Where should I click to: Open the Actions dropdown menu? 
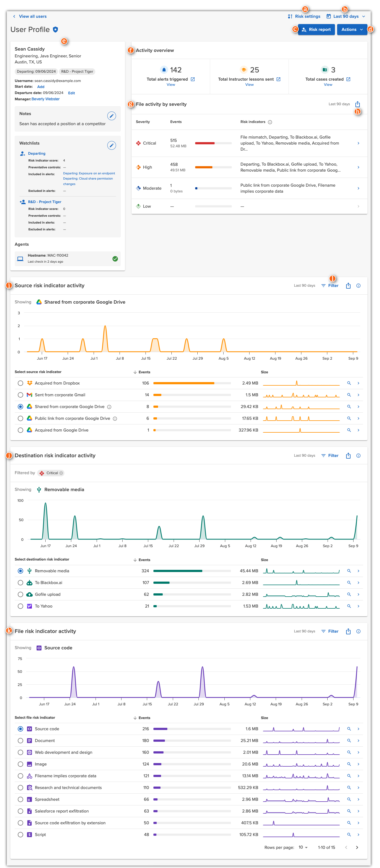point(352,30)
